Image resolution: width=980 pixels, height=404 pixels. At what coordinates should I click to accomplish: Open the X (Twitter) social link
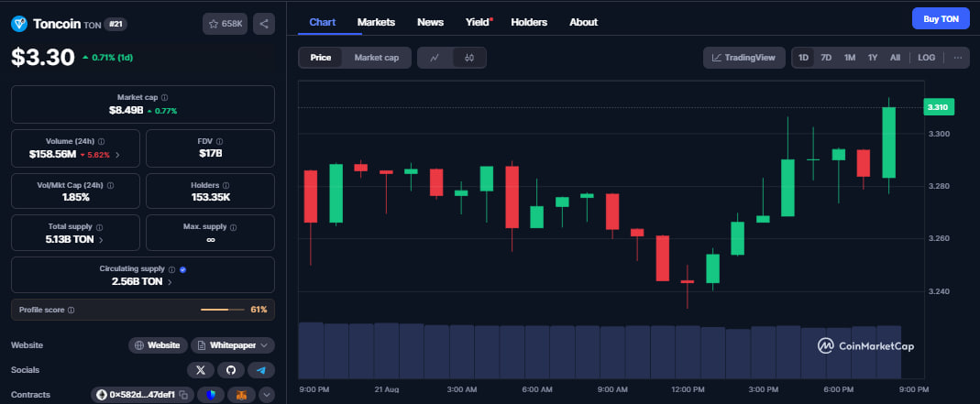(x=201, y=370)
